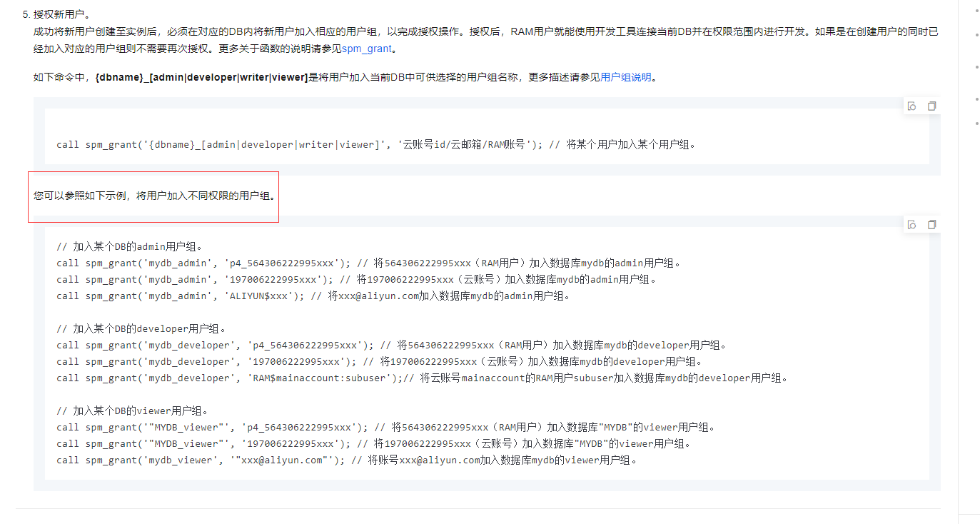This screenshot has width=980, height=524.
Task: Toggle dark theme for the examples code block
Action: [911, 224]
